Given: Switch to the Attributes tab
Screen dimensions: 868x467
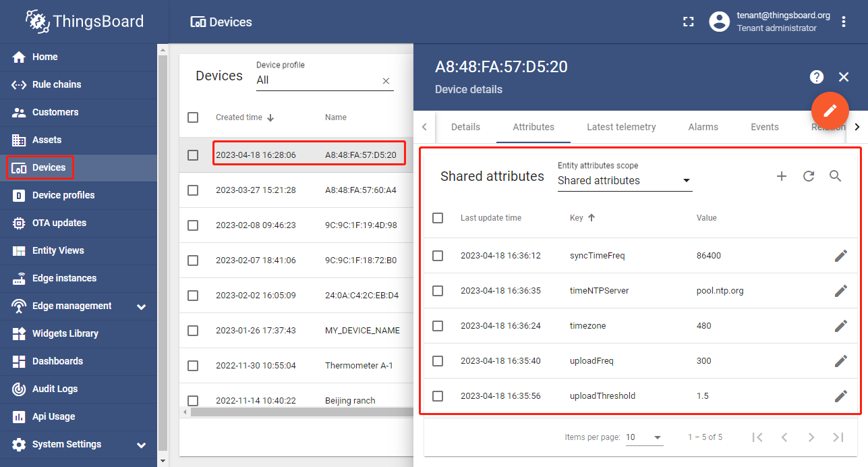Looking at the screenshot, I should (533, 127).
